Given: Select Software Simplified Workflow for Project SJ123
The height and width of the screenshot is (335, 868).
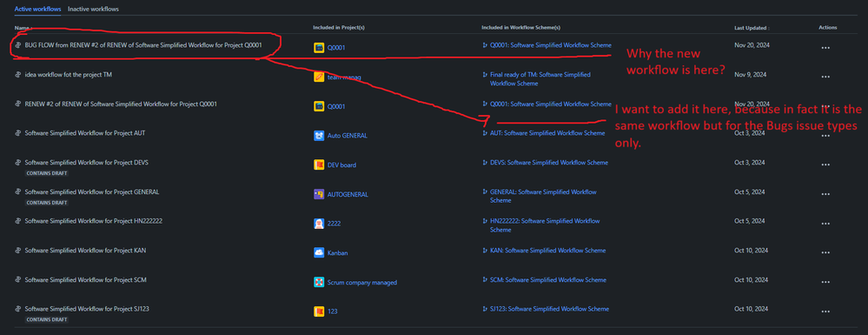Looking at the screenshot, I should (87, 309).
